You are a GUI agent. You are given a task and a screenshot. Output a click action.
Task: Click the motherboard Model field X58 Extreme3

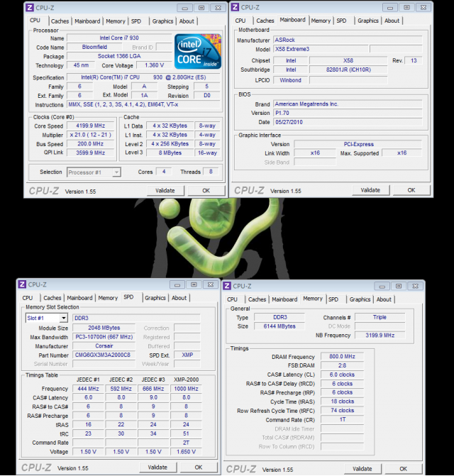click(x=321, y=49)
